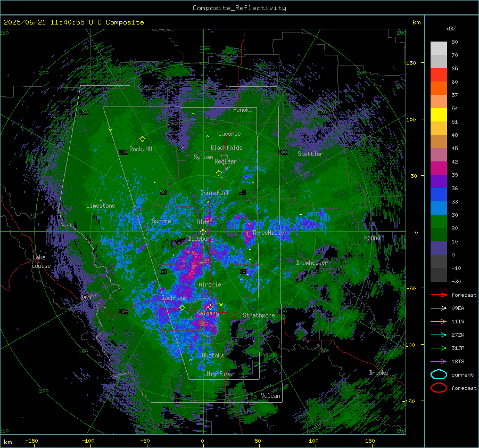The width and height of the screenshot is (479, 448).
Task: Select the slate purple 0–10 dBZ swatch
Action: [x=439, y=248]
